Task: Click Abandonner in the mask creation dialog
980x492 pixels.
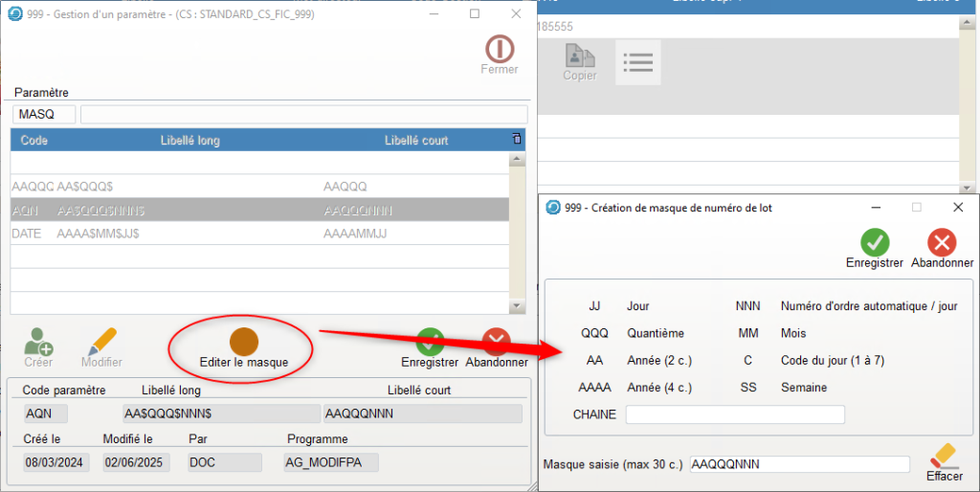Action: click(x=942, y=243)
